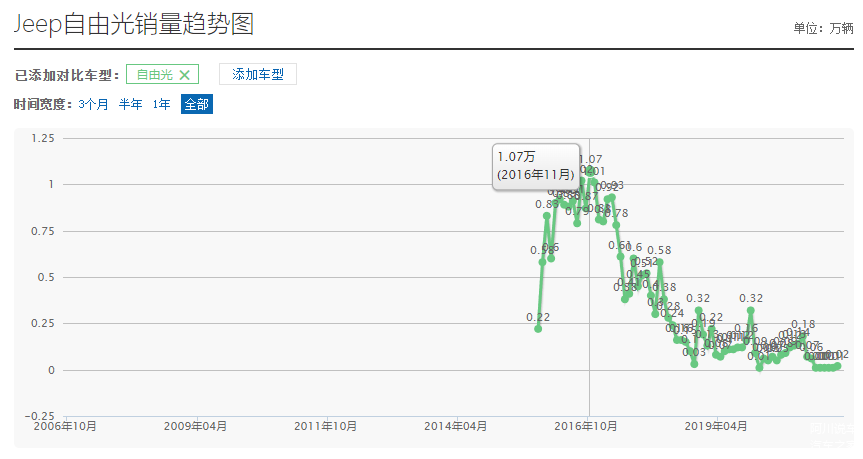Remove the 自由光 model using its X icon

(x=184, y=75)
